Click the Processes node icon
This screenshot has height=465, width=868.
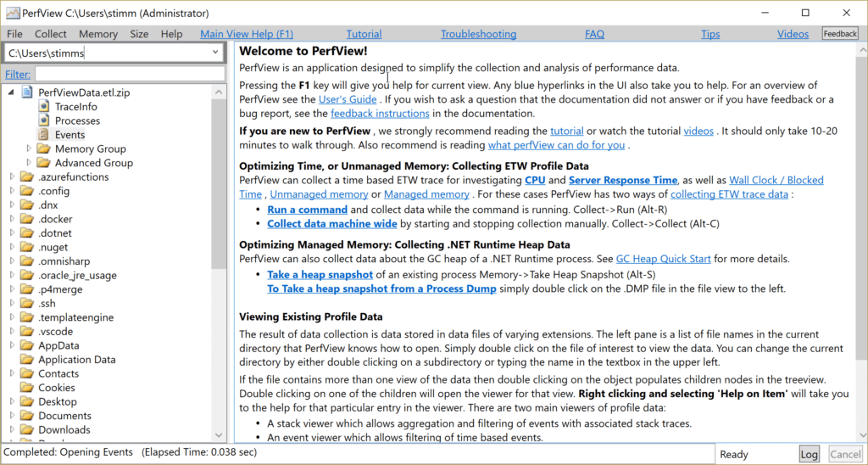(44, 120)
